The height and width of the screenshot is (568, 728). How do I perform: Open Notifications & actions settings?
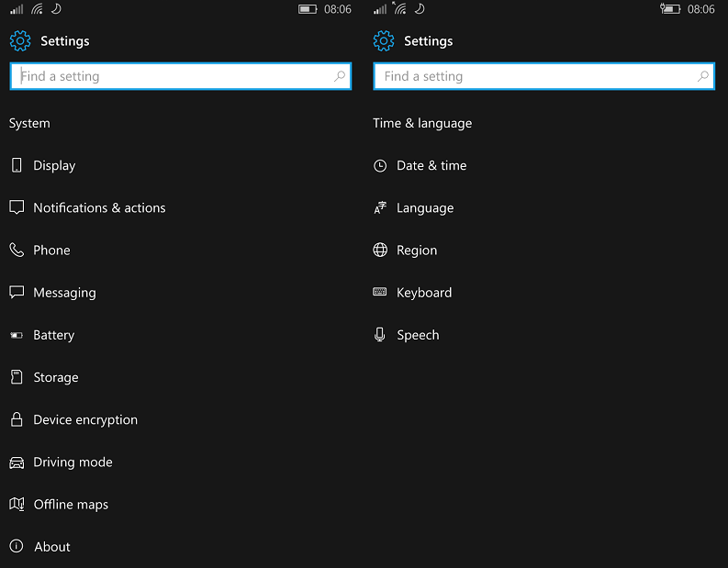[99, 208]
